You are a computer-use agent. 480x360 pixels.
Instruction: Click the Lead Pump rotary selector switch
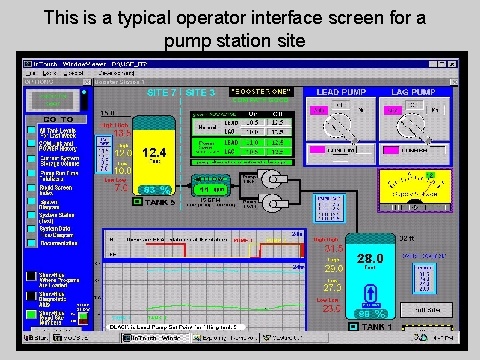pos(339,127)
